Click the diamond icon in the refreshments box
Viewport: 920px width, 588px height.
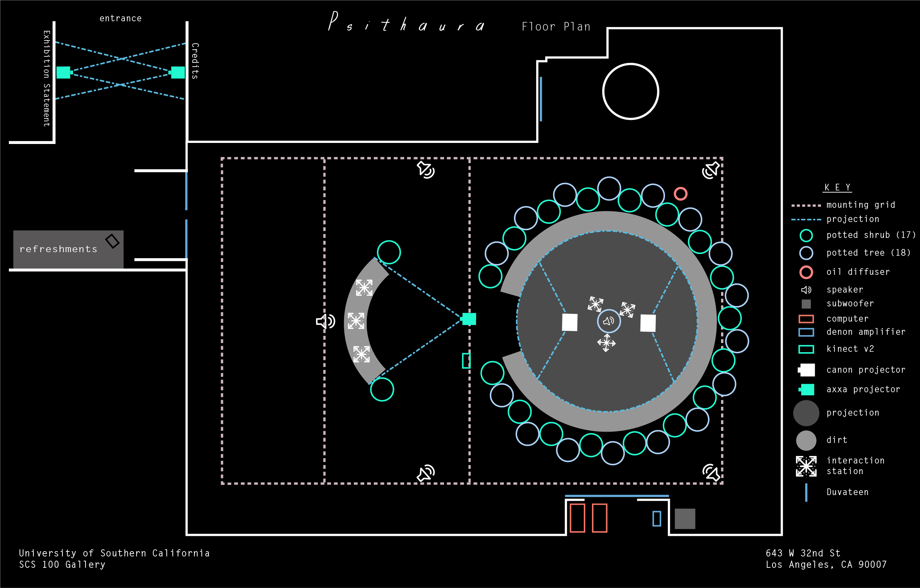pos(112,241)
